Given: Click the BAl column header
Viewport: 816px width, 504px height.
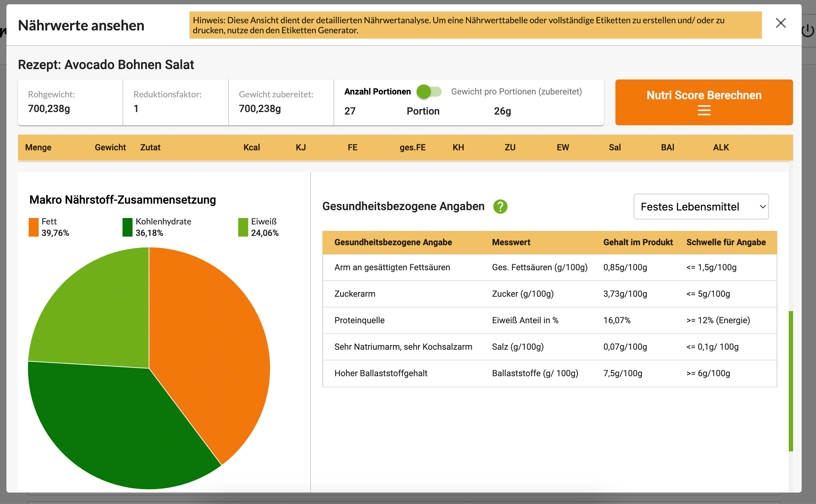Looking at the screenshot, I should click(668, 147).
